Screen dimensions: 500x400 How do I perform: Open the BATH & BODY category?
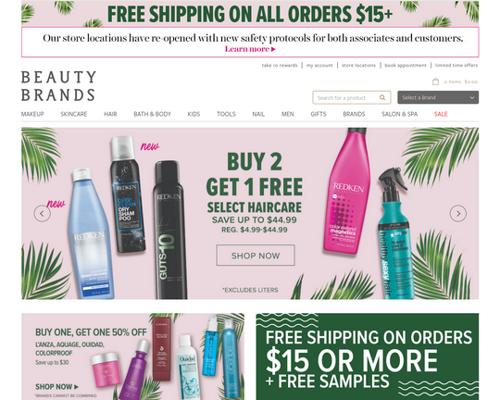click(x=152, y=114)
